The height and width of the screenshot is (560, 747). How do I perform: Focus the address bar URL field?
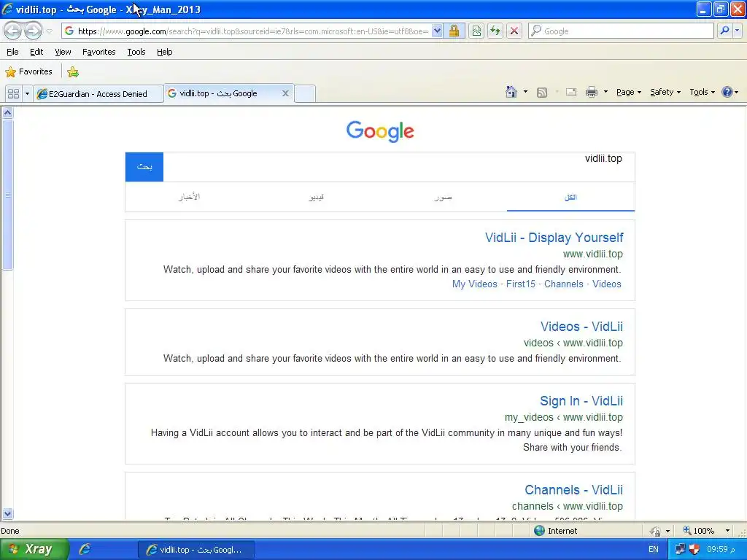point(252,31)
